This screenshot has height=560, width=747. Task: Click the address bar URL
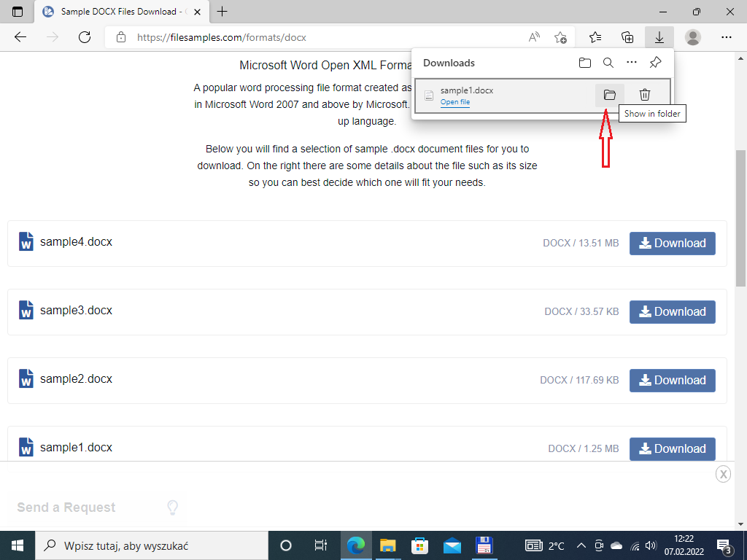[222, 37]
